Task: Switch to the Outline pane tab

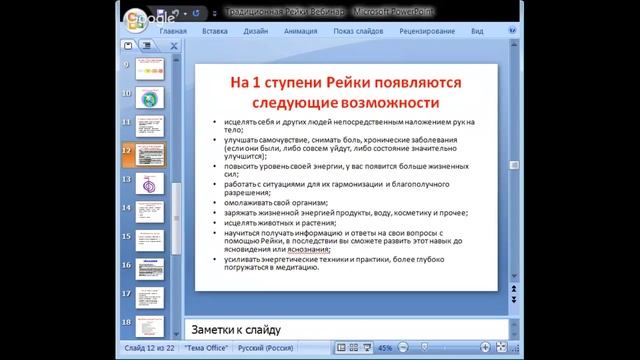Action: [x=147, y=45]
